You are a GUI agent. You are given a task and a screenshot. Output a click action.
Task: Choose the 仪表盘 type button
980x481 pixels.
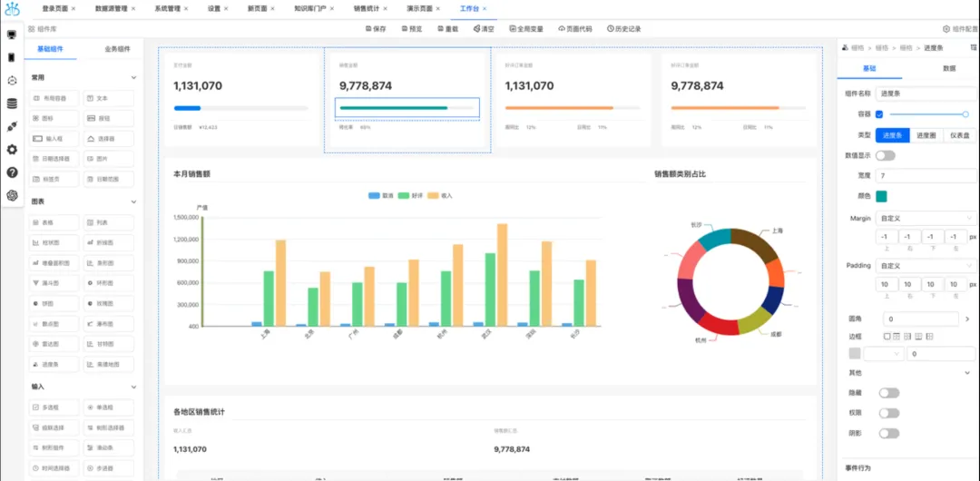[x=959, y=135]
